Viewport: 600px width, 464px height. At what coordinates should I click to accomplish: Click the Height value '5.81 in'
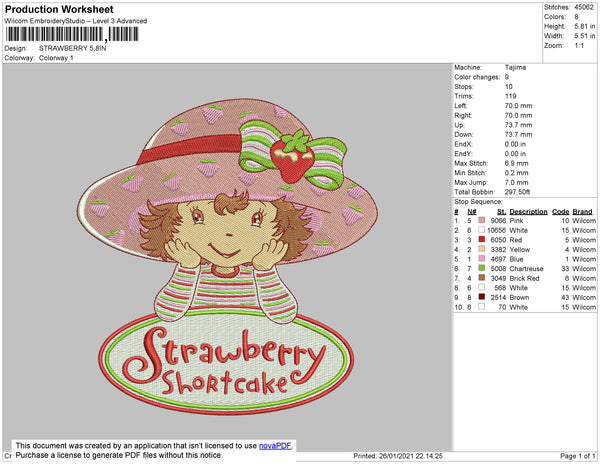(x=584, y=26)
